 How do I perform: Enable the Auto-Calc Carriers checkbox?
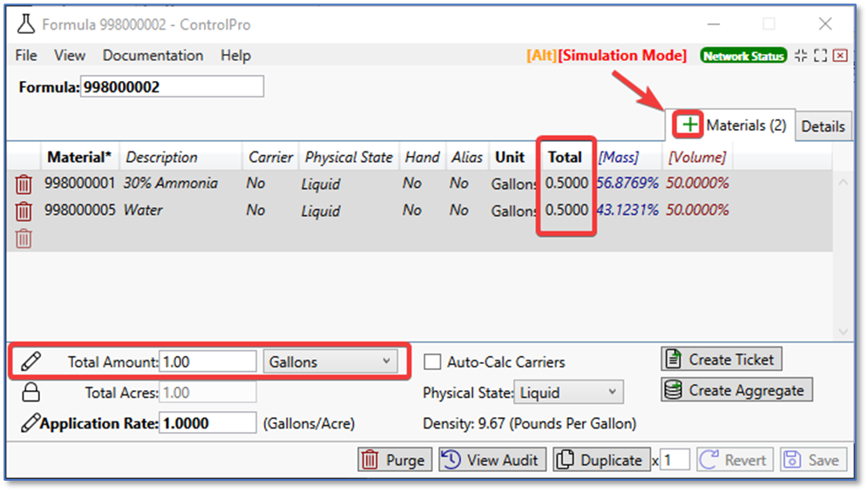click(x=432, y=361)
